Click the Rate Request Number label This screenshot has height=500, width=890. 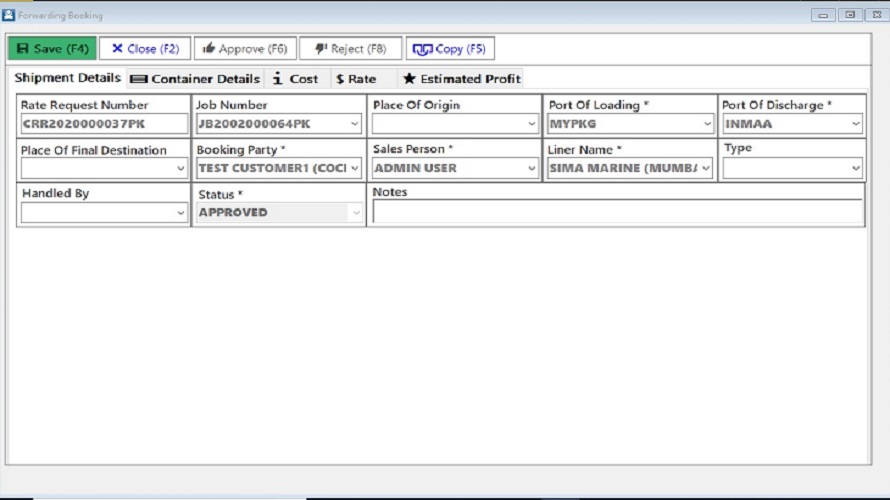[x=85, y=105]
